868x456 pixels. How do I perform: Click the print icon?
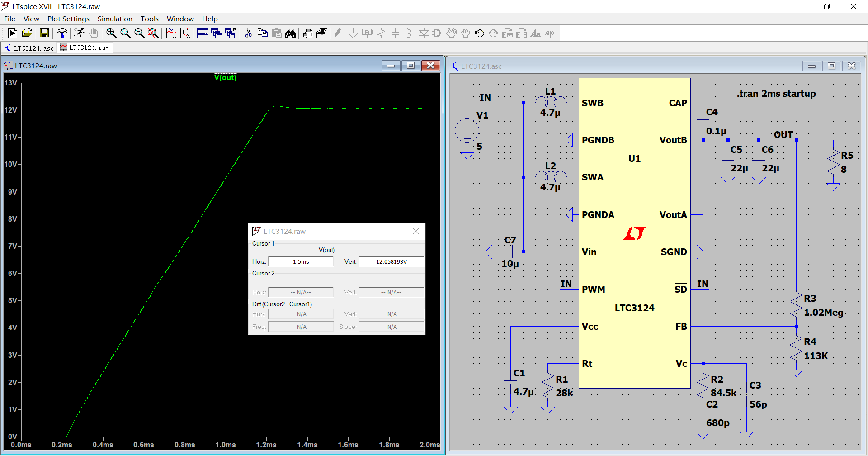tap(308, 33)
